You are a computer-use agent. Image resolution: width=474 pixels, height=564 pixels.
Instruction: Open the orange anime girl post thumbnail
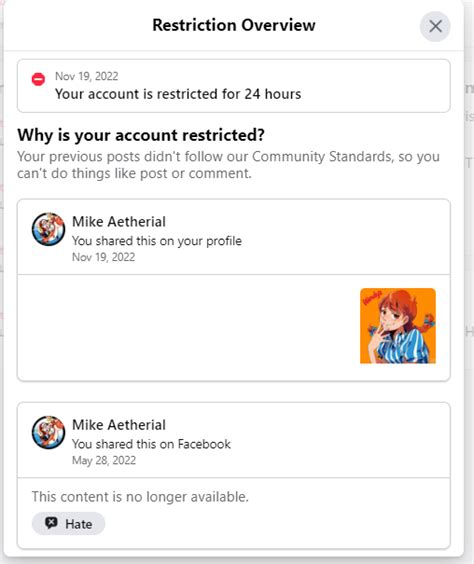tap(398, 326)
